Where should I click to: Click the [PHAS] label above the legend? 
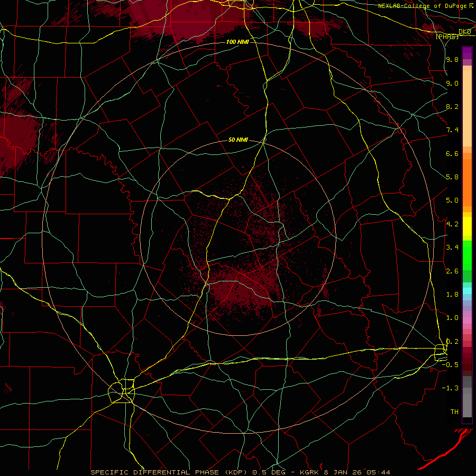point(447,36)
